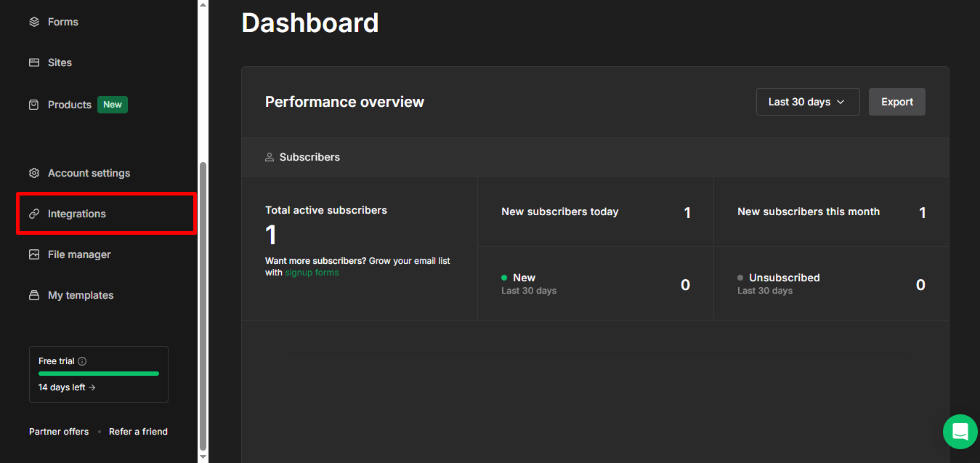
Task: Select My templates lock icon
Action: pos(33,295)
